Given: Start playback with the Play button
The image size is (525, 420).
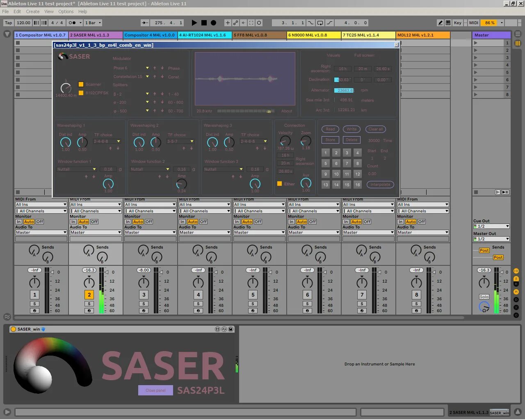Looking at the screenshot, I should pos(194,23).
